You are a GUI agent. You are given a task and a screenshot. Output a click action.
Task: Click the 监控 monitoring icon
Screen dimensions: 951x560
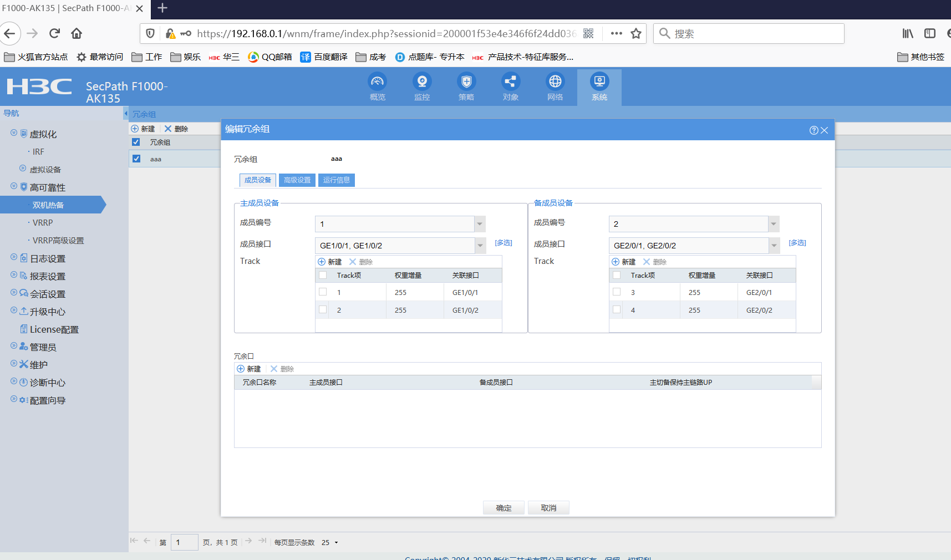(x=422, y=82)
